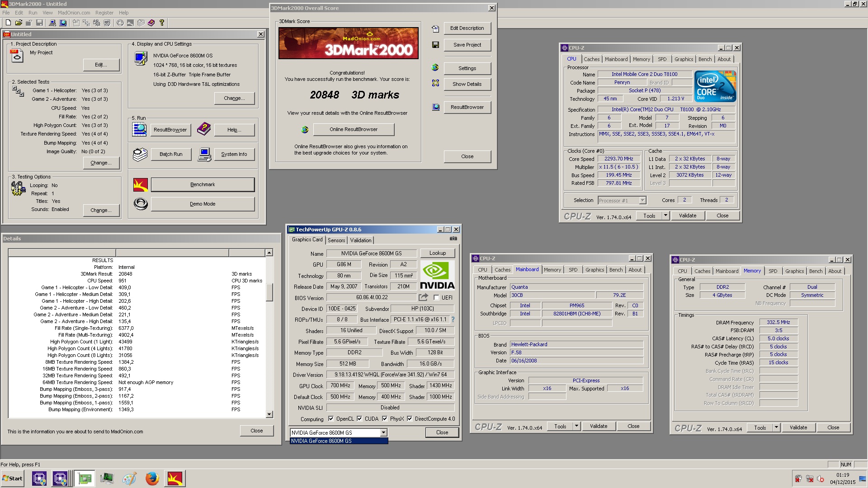Screen dimensions: 868x488
Task: Expand Tools arrow in CPU-Z Memory window
Action: click(776, 427)
